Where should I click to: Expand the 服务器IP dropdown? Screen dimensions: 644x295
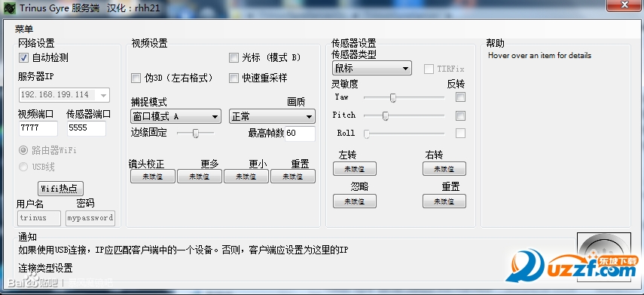pyautogui.click(x=103, y=95)
